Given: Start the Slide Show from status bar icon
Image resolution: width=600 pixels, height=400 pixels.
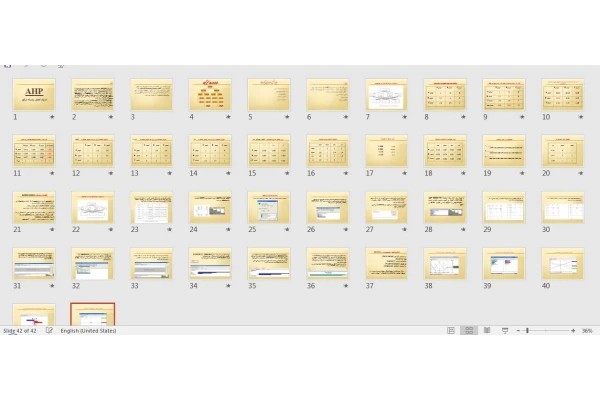Looking at the screenshot, I should (505, 330).
